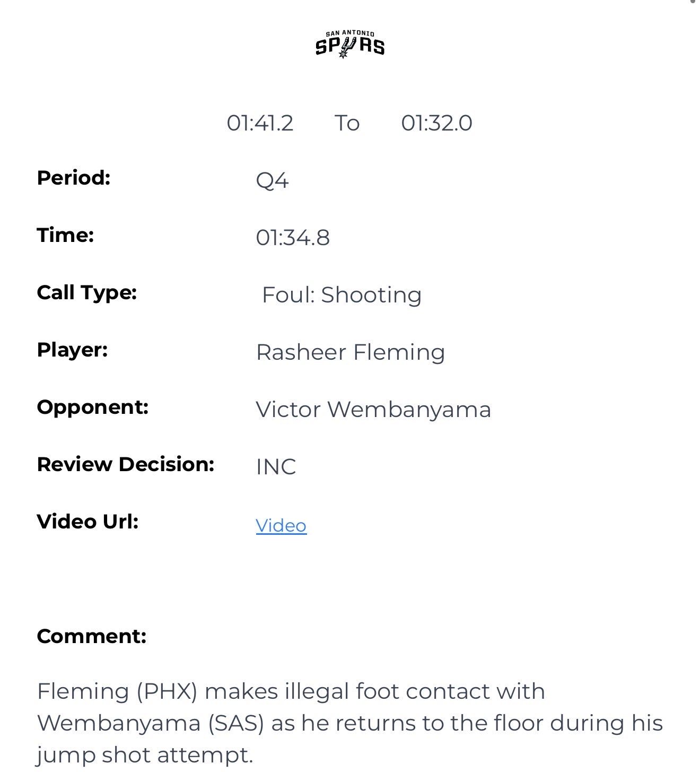Select the end time 01:32.0
Image resolution: width=700 pixels, height=772 pixels.
pos(436,123)
